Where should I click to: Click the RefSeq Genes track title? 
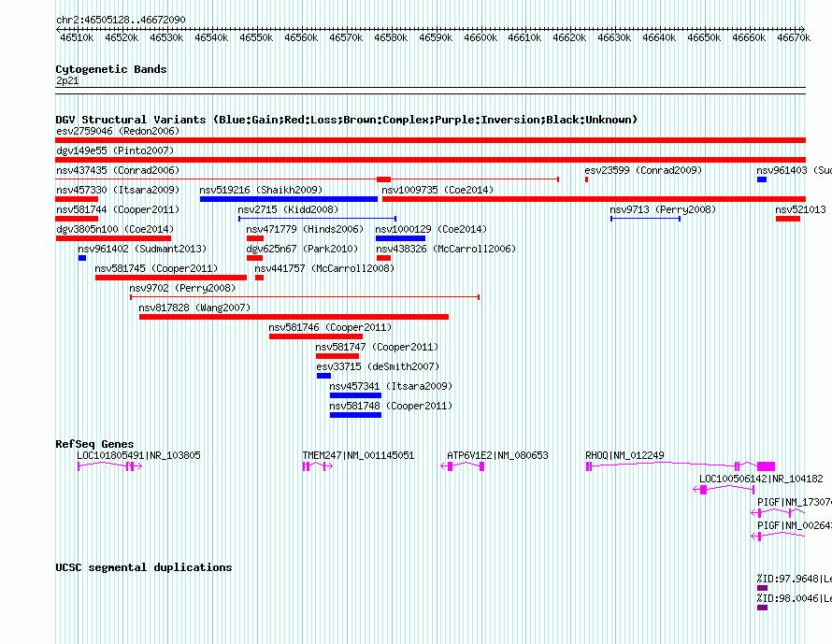tap(94, 444)
